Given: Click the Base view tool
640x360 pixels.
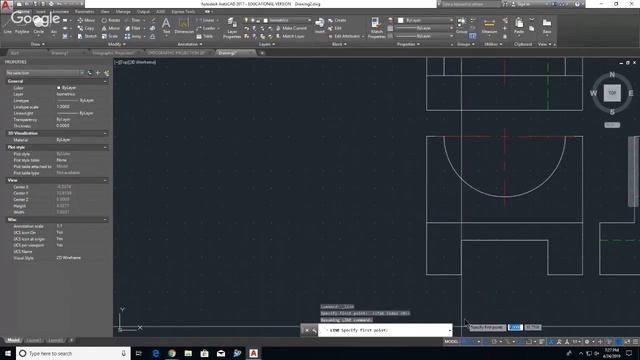Looking at the screenshot, I should [547, 26].
